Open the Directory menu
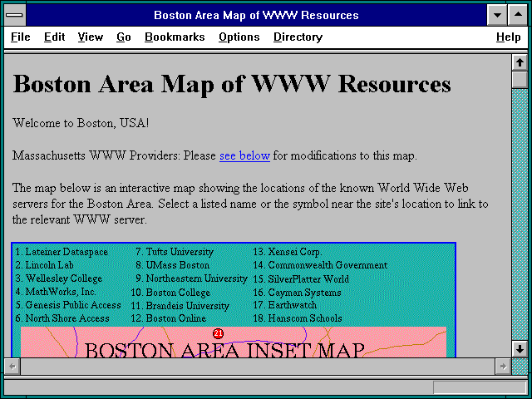Image resolution: width=532 pixels, height=399 pixels. click(x=298, y=37)
